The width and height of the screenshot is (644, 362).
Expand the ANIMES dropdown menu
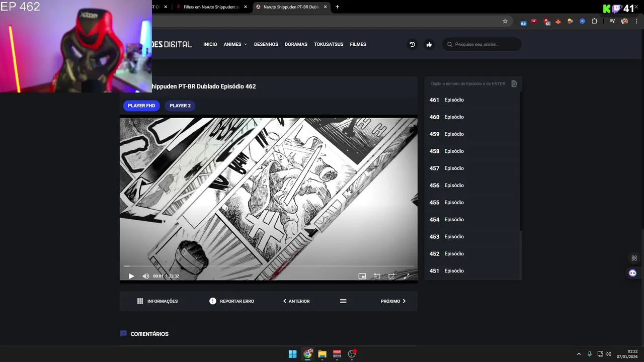[x=235, y=44]
